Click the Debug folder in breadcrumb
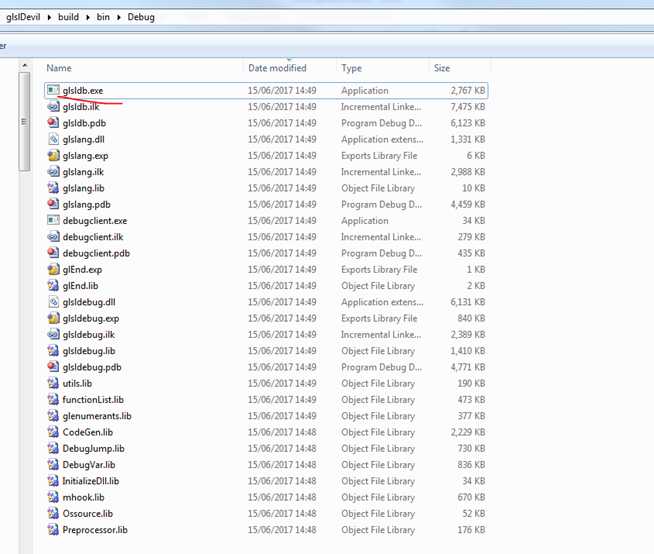This screenshot has height=554, width=654. coord(141,17)
